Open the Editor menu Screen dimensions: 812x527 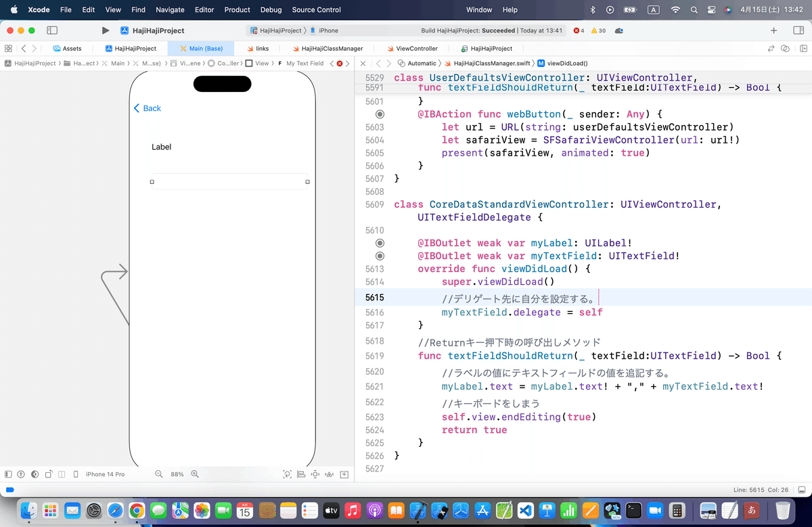[204, 9]
